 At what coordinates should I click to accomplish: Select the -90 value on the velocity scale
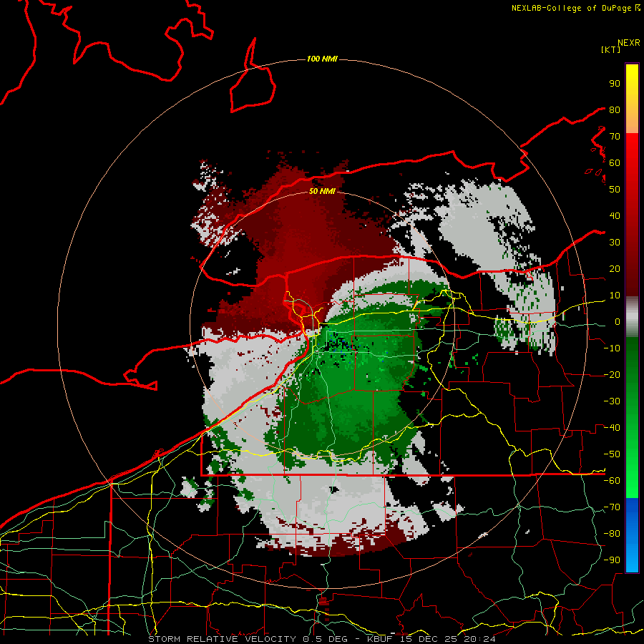click(612, 560)
